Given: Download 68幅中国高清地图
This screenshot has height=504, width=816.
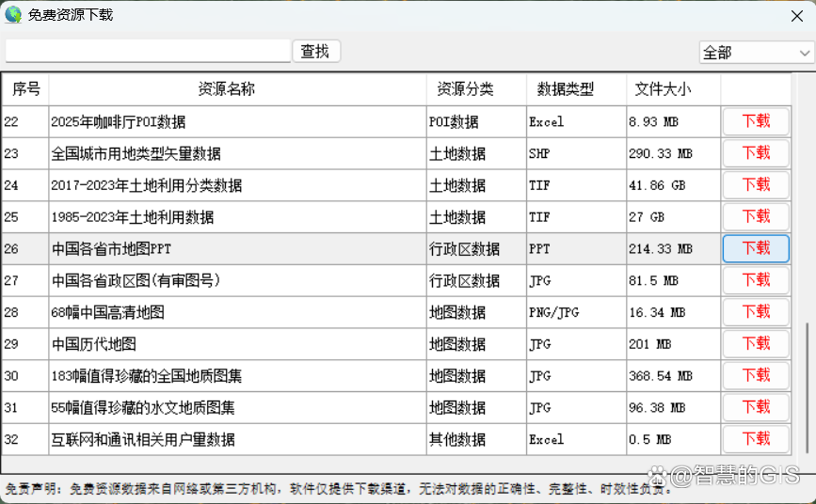Looking at the screenshot, I should [756, 312].
